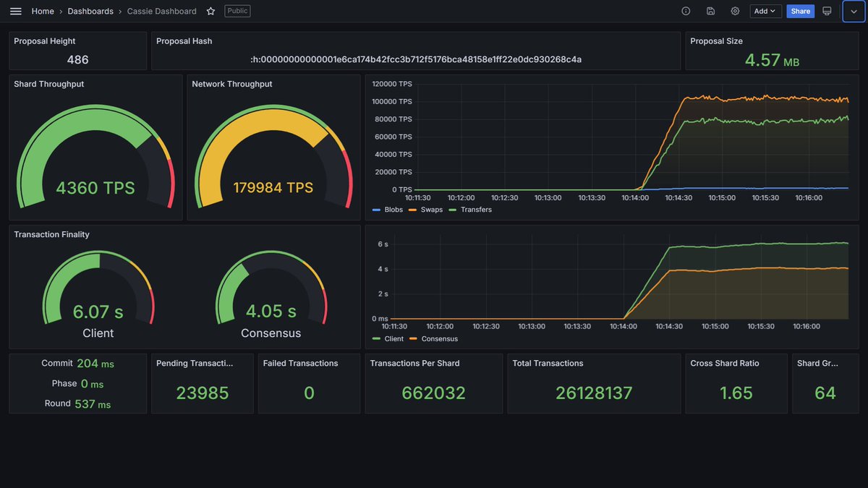Screen dimensions: 868x488
Task: Click the Proposal Hash value text
Action: [416, 59]
